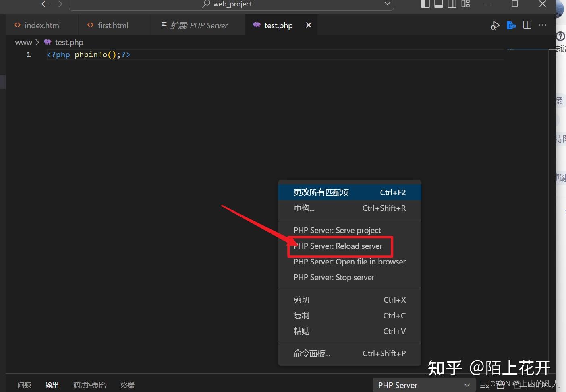Click the search magnifier in web_project bar
Image resolution: width=566 pixels, height=392 pixels.
205,4
